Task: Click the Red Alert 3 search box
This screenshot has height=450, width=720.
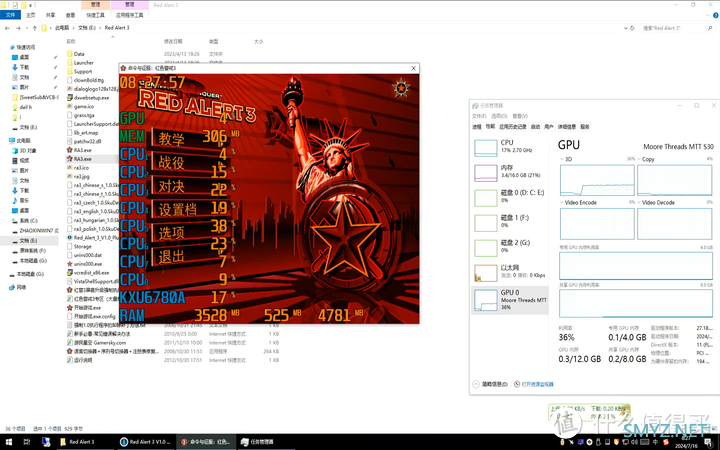Action: (x=676, y=28)
